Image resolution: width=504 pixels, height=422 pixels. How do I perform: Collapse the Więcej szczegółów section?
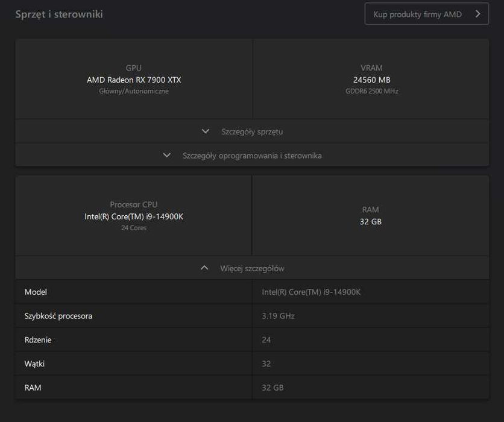[x=252, y=268]
